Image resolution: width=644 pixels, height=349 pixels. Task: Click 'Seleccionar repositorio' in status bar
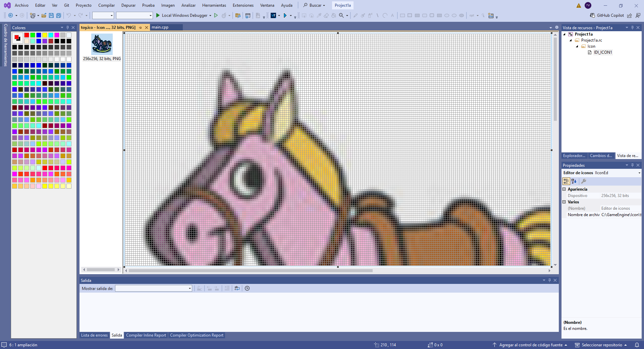coord(601,345)
